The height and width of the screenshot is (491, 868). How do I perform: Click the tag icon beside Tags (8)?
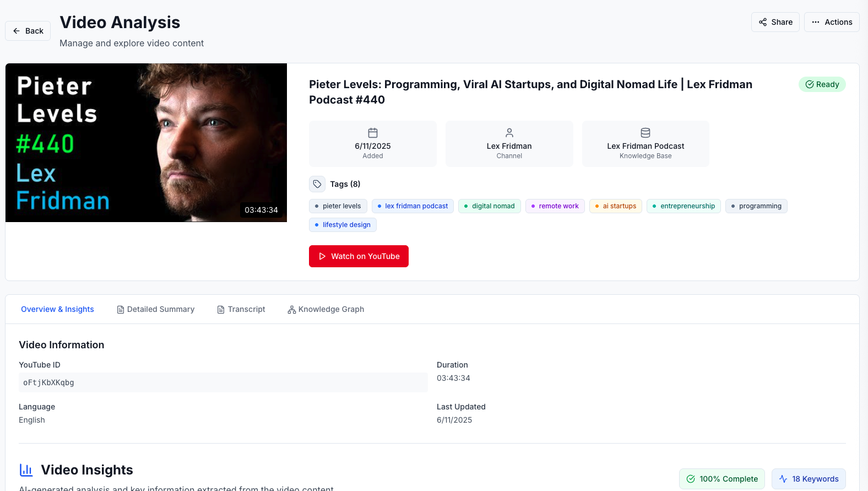click(x=317, y=184)
